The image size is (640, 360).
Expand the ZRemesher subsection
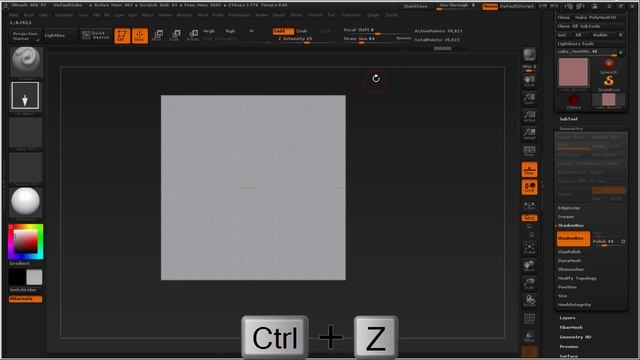571,270
